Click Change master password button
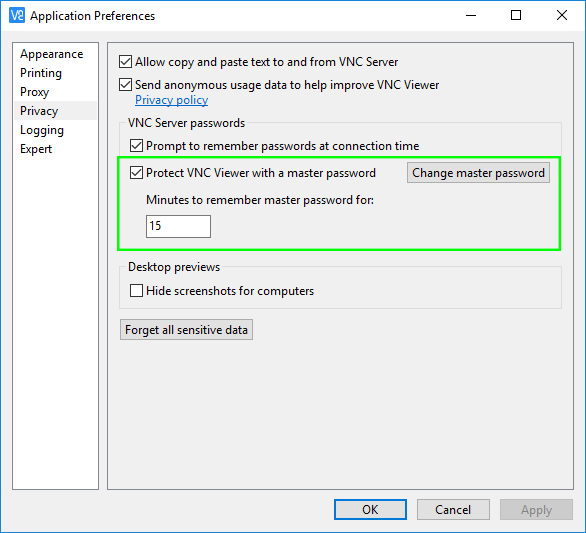 [x=478, y=173]
